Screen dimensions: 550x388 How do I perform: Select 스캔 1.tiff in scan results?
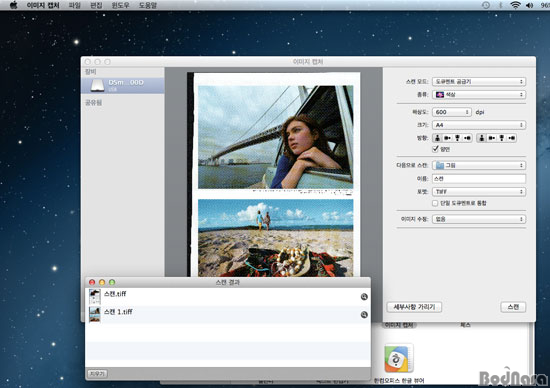click(x=228, y=315)
